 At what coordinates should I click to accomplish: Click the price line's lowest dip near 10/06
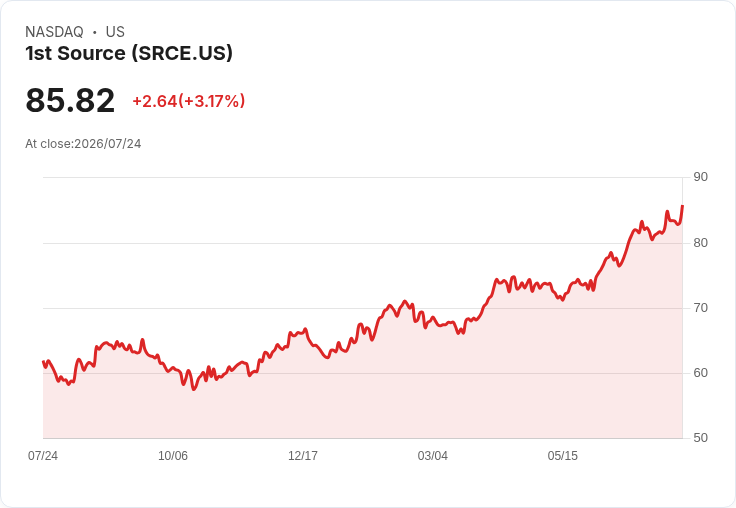(x=194, y=389)
